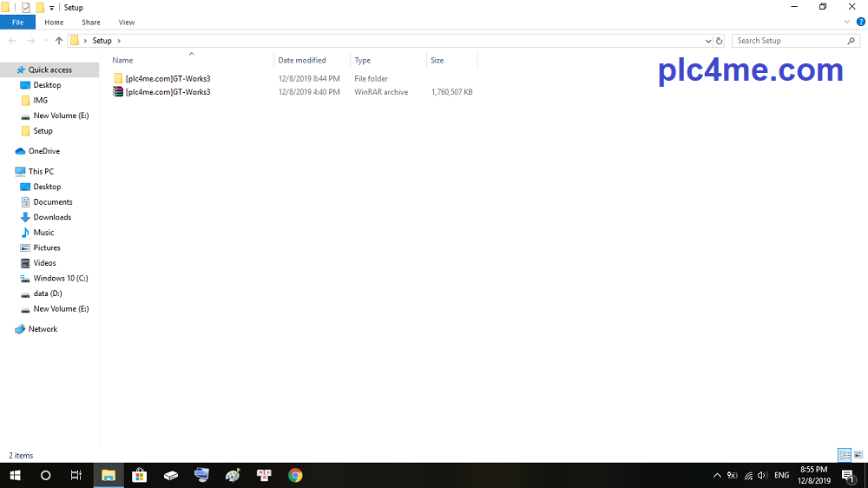The image size is (868, 488).
Task: Switch to Large icons view layout
Action: pyautogui.click(x=858, y=455)
